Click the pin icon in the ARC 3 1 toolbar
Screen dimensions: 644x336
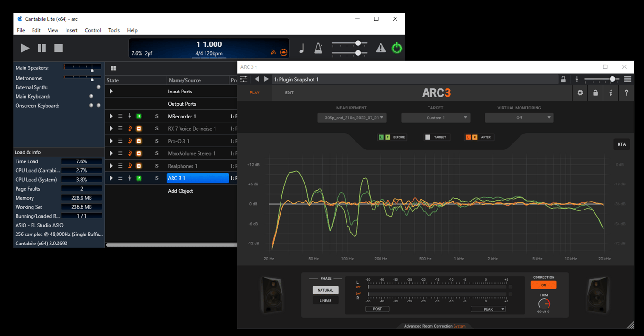pyautogui.click(x=577, y=79)
